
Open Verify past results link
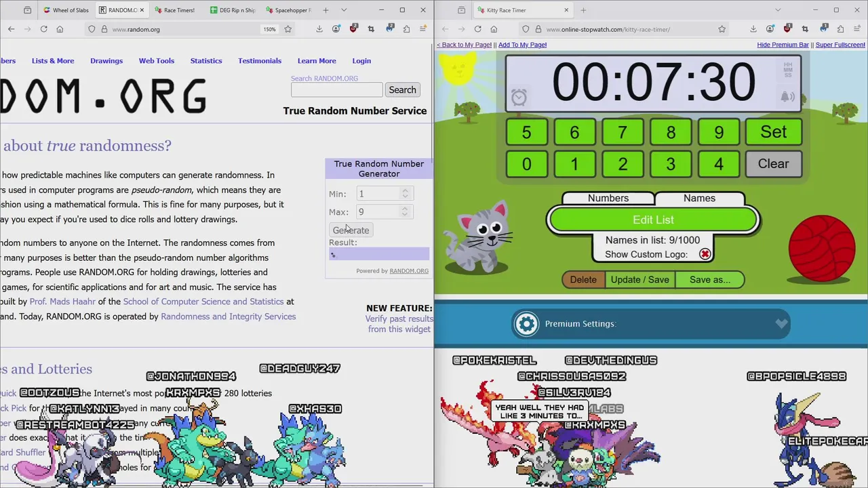[399, 324]
